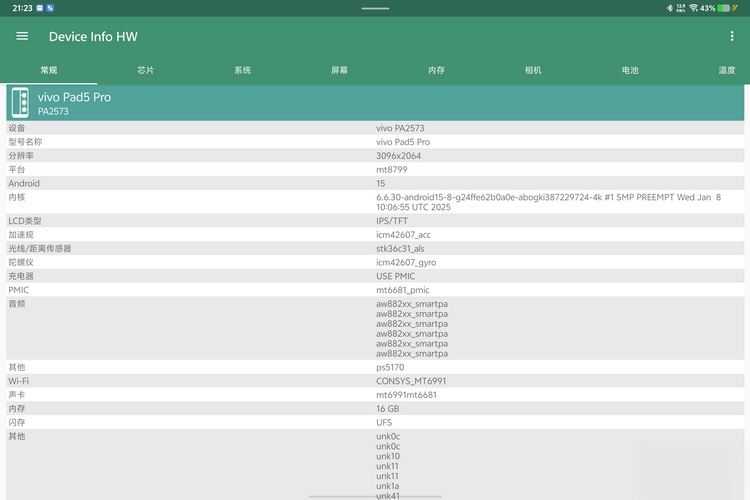Screen dimensions: 750x500
Task: Tap the LCD类型 row label
Action: click(x=25, y=221)
